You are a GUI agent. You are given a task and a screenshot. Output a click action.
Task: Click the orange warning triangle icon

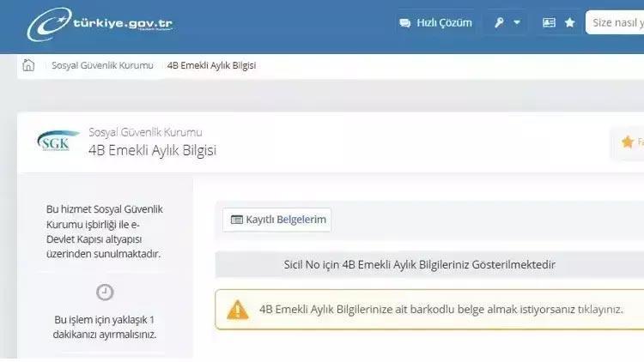[x=238, y=310]
